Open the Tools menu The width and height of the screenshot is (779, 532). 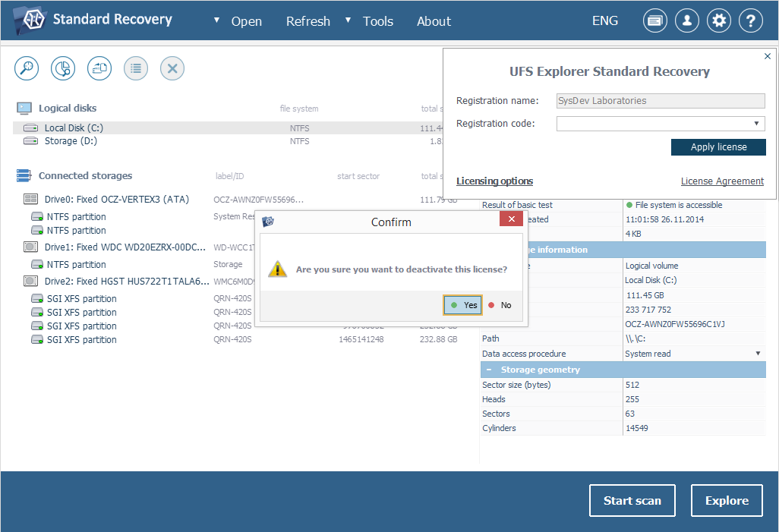[x=378, y=21]
